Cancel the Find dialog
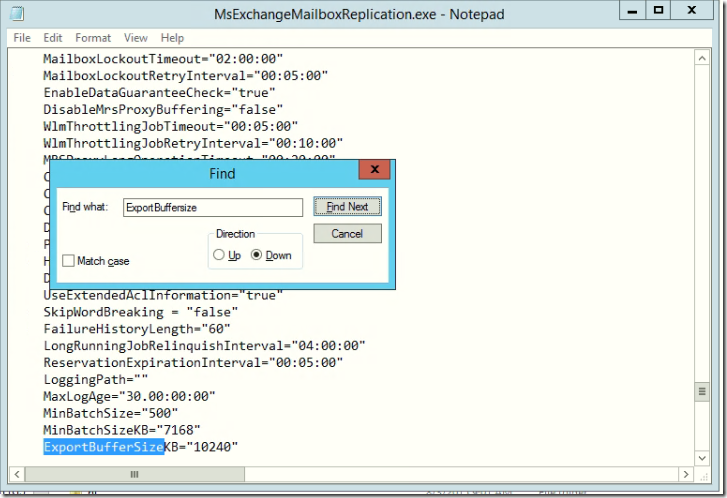The width and height of the screenshot is (727, 498). point(347,233)
